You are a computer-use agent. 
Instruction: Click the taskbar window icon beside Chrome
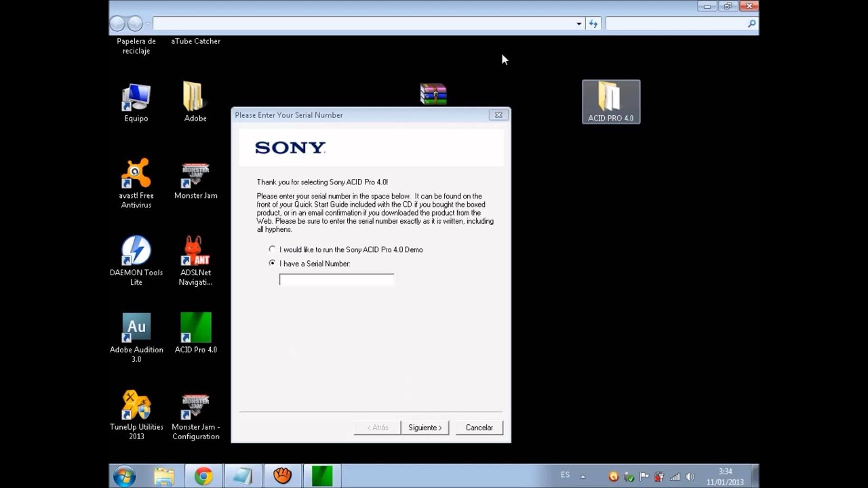[242, 476]
